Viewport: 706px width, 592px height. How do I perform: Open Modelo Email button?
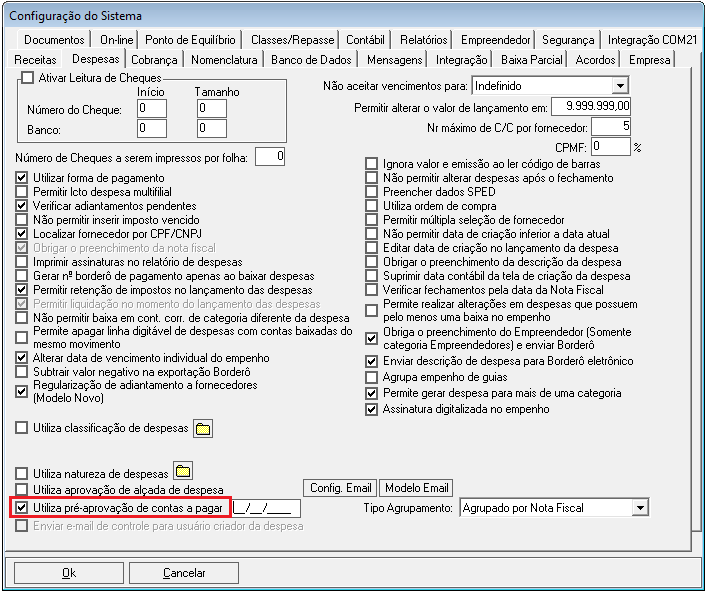(x=416, y=488)
